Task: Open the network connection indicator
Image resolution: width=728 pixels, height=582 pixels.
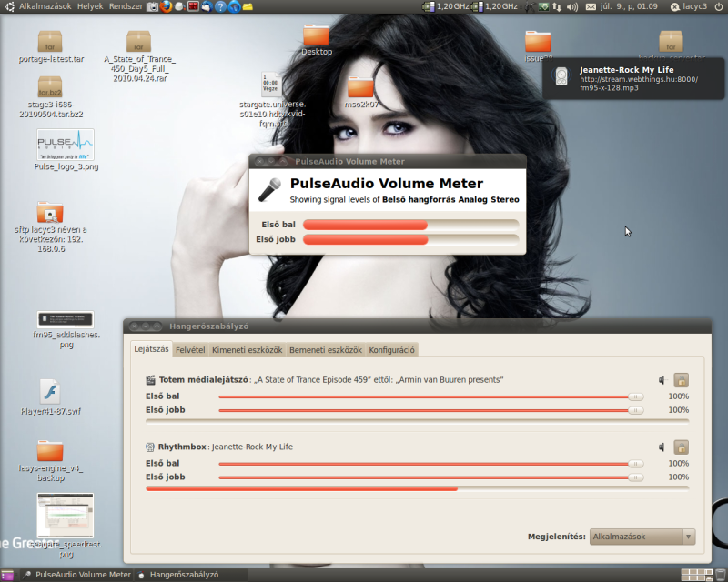Action: click(x=557, y=6)
